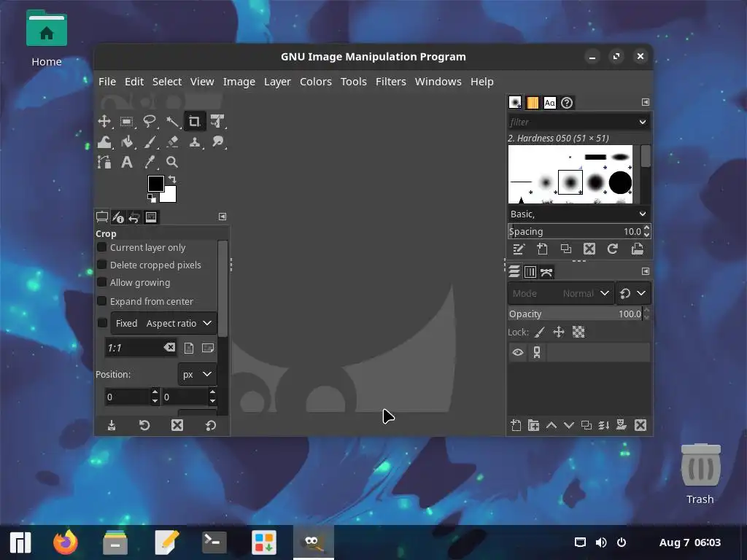This screenshot has width=747, height=560.
Task: Select the Paths tool
Action: (x=104, y=163)
